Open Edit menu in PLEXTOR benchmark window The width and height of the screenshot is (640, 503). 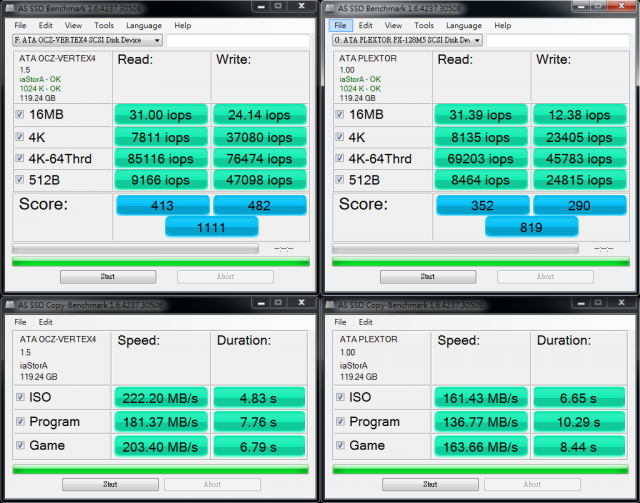(365, 25)
